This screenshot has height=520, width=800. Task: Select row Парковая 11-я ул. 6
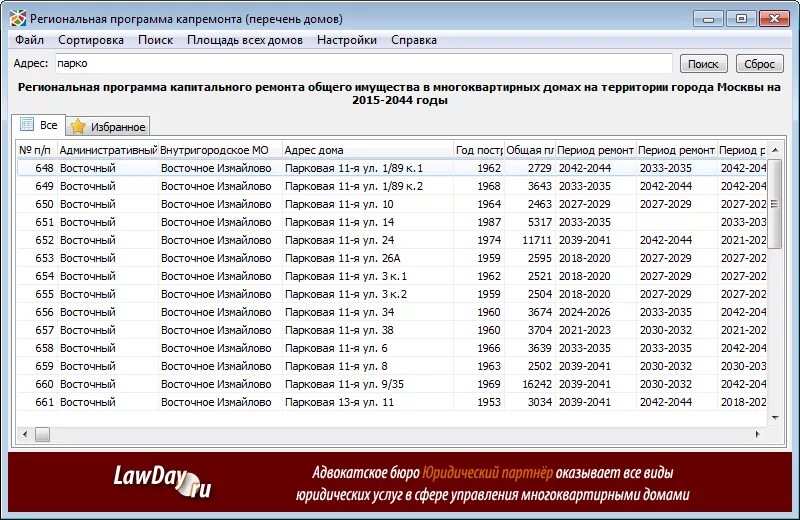(392, 348)
